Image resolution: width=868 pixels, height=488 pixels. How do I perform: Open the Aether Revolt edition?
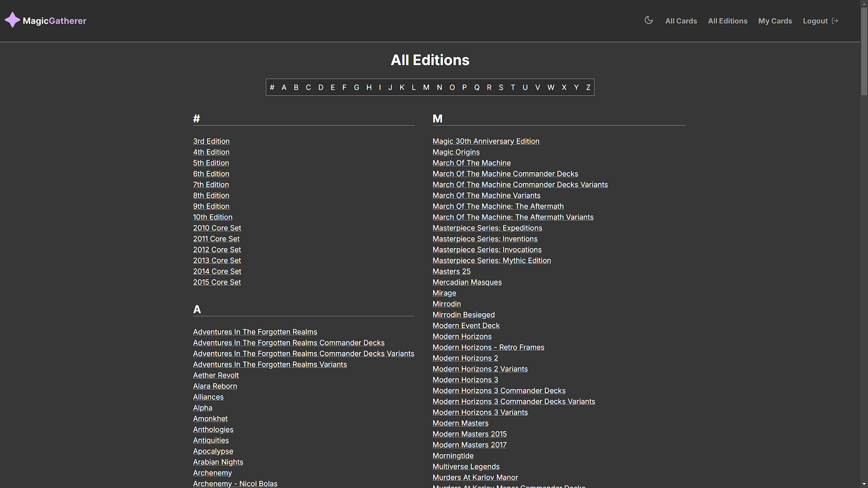pyautogui.click(x=216, y=375)
